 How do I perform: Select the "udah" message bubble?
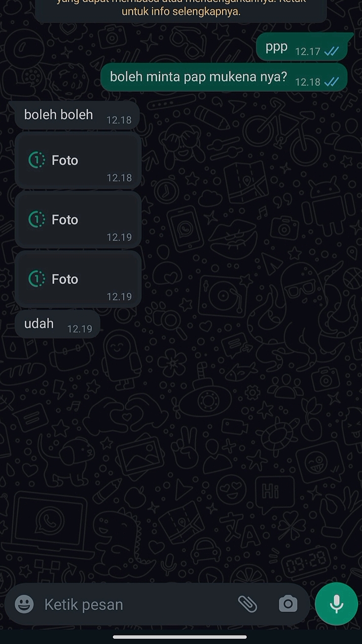click(x=39, y=324)
